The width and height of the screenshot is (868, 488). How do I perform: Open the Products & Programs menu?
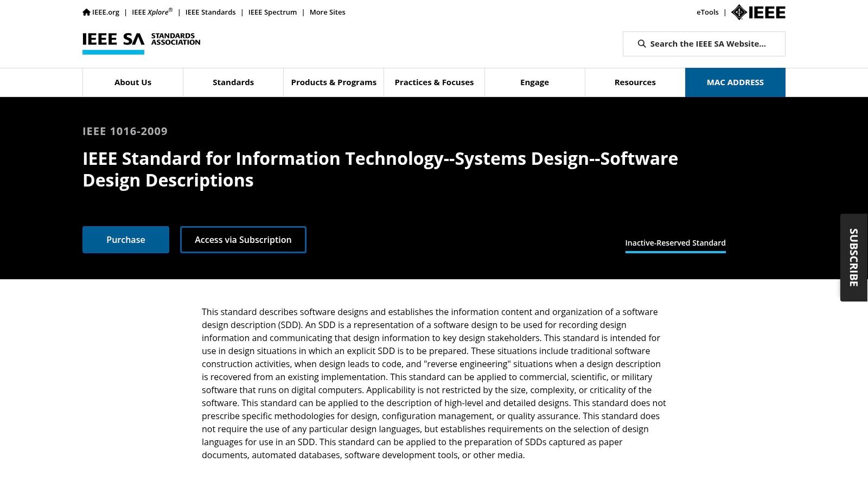pyautogui.click(x=334, y=82)
